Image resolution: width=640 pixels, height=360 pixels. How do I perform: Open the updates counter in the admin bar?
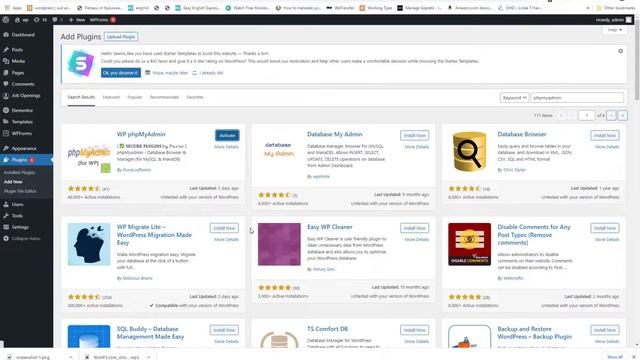point(40,20)
